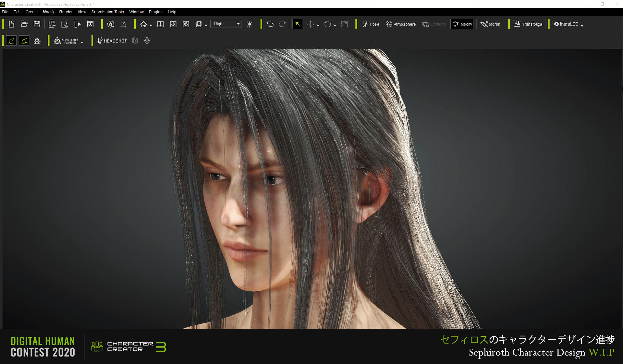The image size is (623, 364).
Task: Click the Atmosphere button
Action: [401, 24]
